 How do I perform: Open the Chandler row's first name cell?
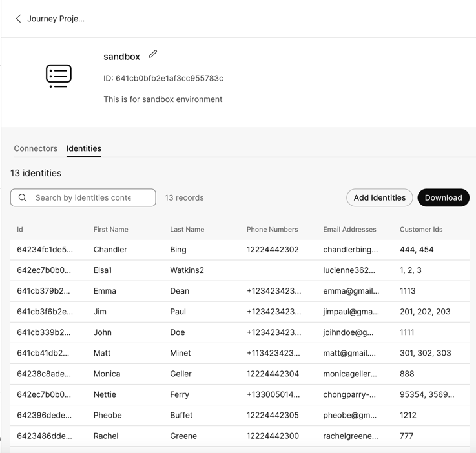tap(110, 250)
